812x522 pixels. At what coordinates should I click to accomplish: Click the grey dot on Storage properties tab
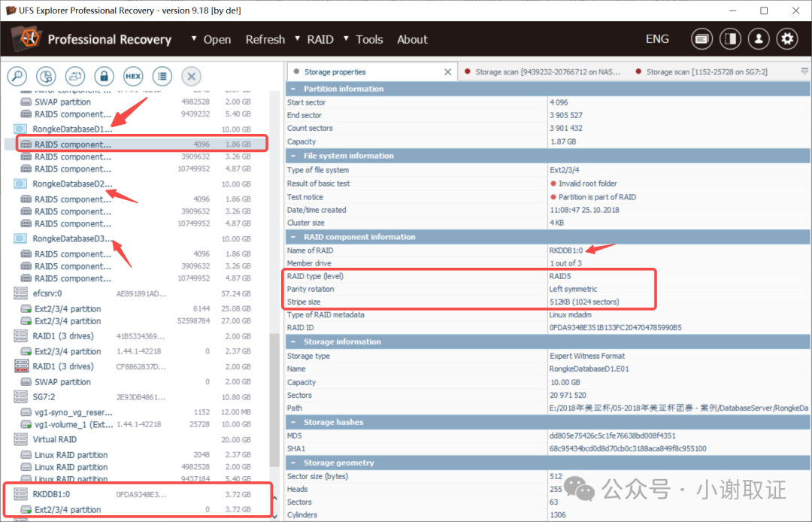(296, 71)
